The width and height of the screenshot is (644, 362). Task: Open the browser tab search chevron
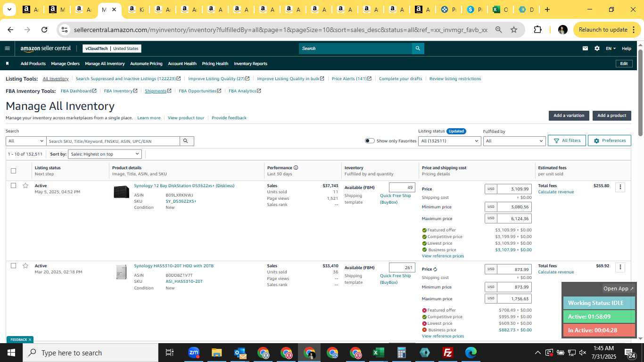point(9,9)
